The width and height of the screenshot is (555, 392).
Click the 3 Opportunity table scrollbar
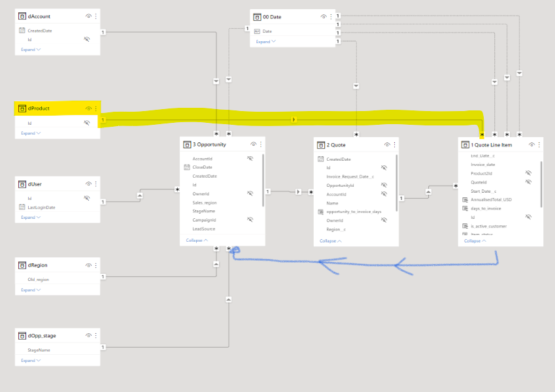tap(263, 180)
